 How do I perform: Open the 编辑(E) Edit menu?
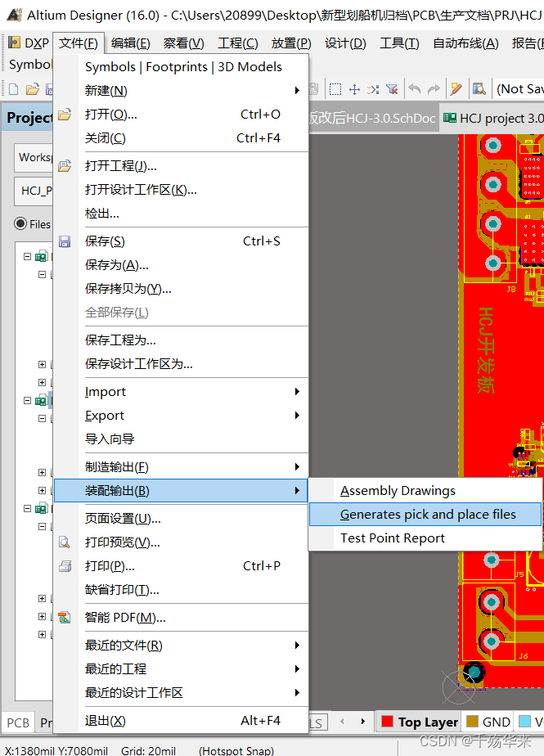point(130,43)
